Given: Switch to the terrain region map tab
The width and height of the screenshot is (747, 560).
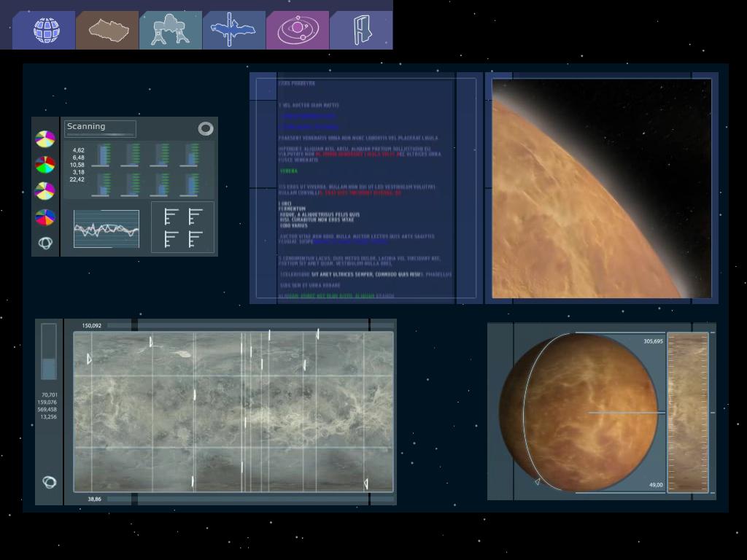Looking at the screenshot, I should point(109,31).
